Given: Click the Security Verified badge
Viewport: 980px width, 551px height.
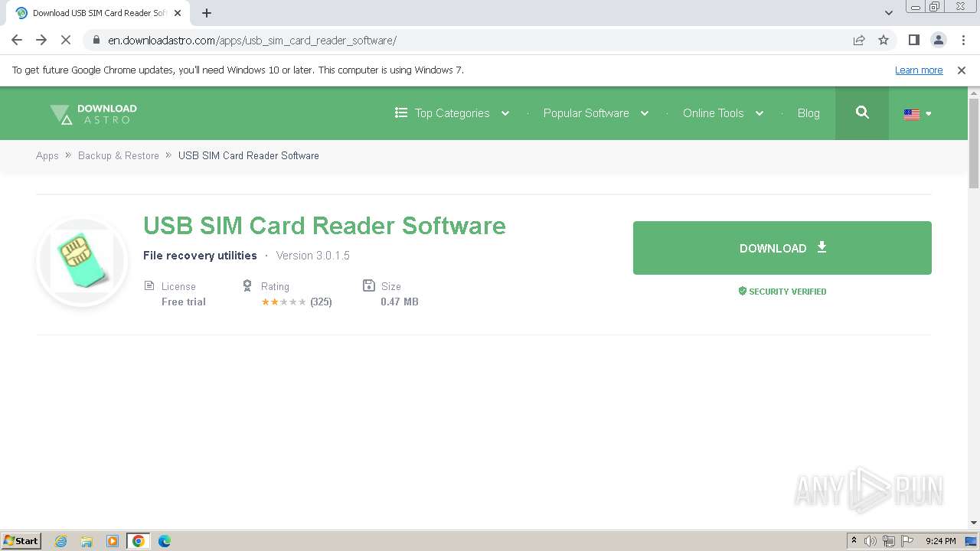Looking at the screenshot, I should [782, 292].
